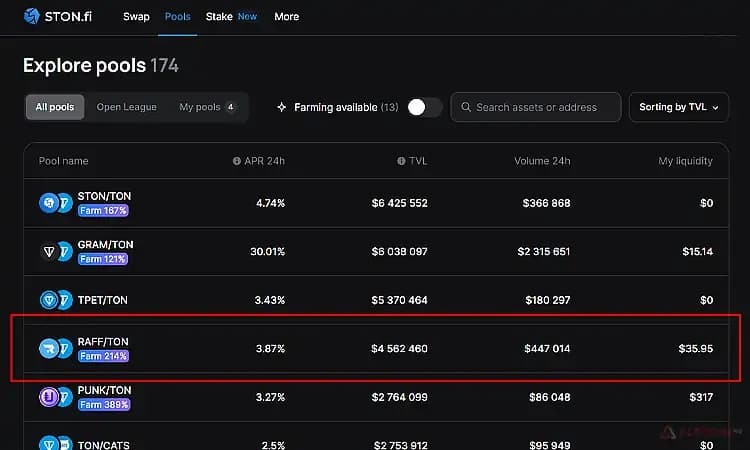Image resolution: width=750 pixels, height=450 pixels.
Task: Click the TVL info icon
Action: [401, 161]
